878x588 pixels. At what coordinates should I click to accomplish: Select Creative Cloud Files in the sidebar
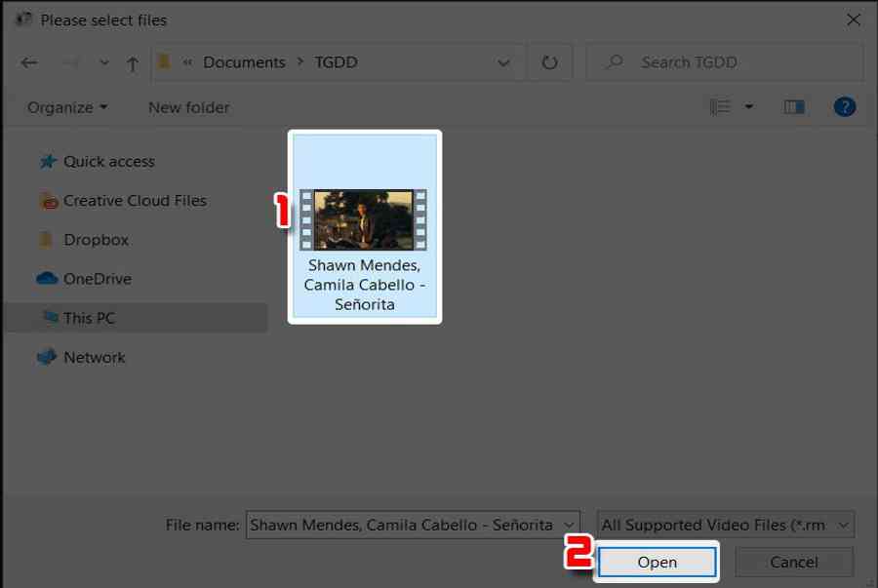[x=135, y=200]
